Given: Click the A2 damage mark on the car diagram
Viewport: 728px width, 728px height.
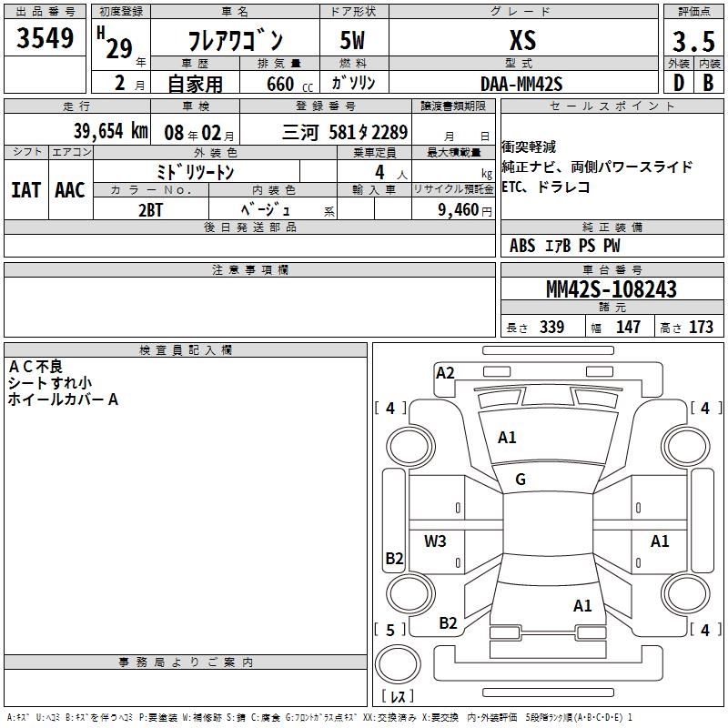Looking at the screenshot, I should pos(445,372).
